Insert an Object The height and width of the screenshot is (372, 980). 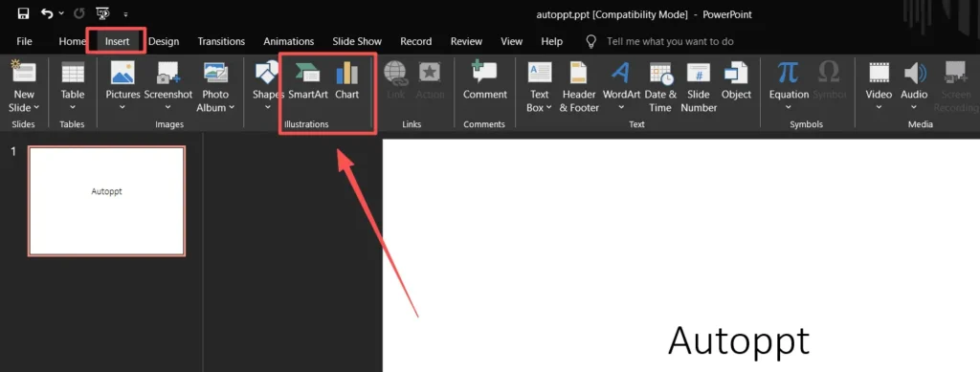coord(736,80)
